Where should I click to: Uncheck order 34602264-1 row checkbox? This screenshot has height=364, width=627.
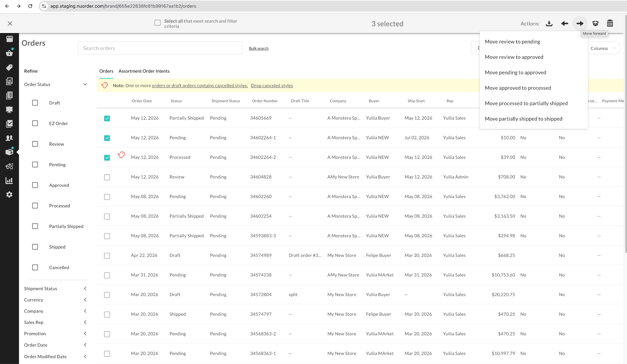coord(107,138)
